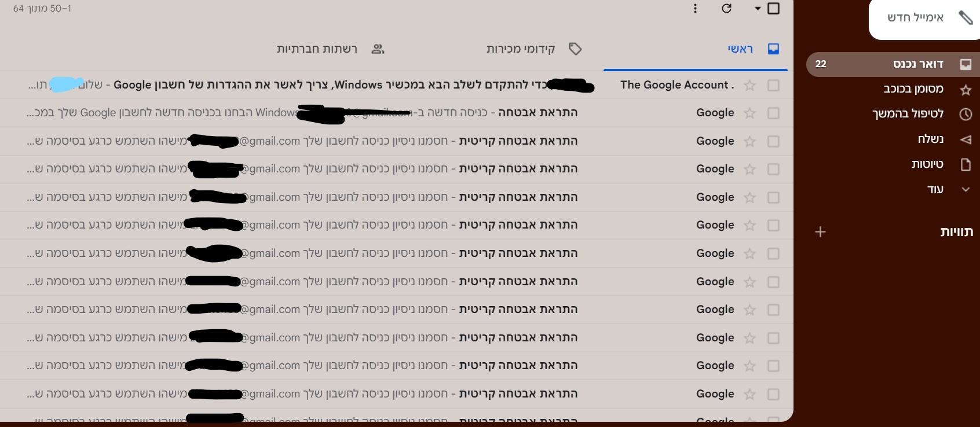Star the The Google Account email
Image resolution: width=980 pixels, height=427 pixels.
point(749,86)
